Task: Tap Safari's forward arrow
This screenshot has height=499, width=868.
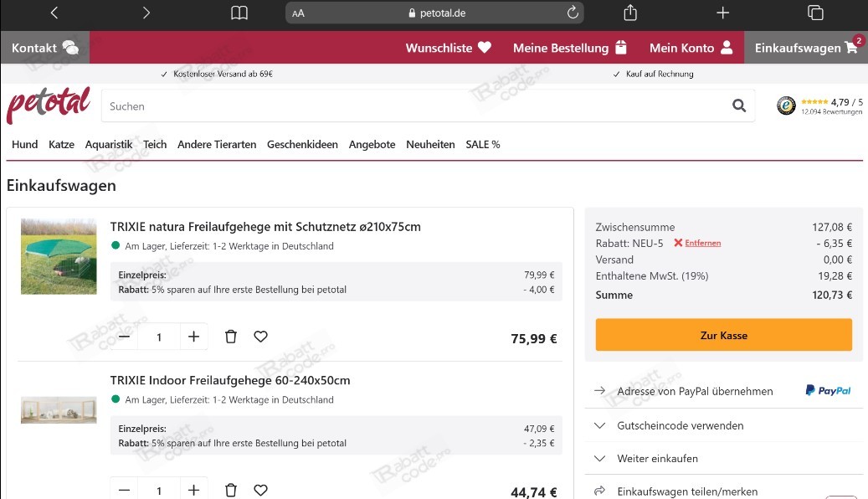Action: point(146,13)
